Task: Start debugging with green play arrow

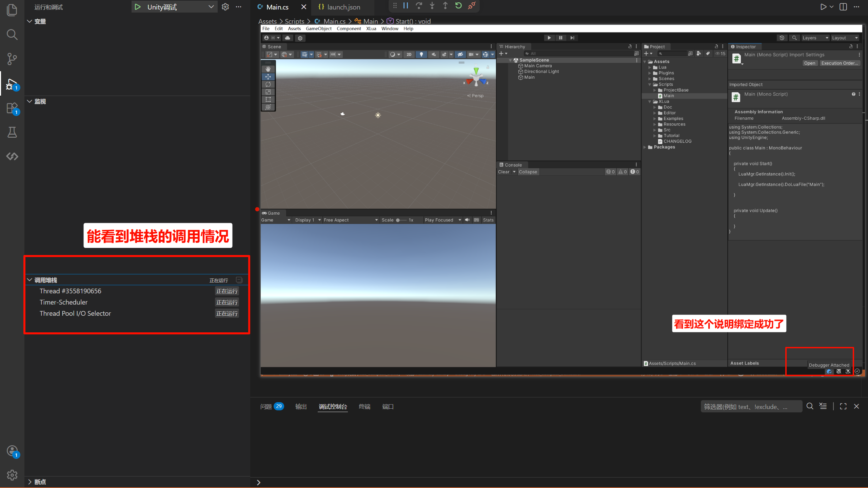Action: click(137, 7)
